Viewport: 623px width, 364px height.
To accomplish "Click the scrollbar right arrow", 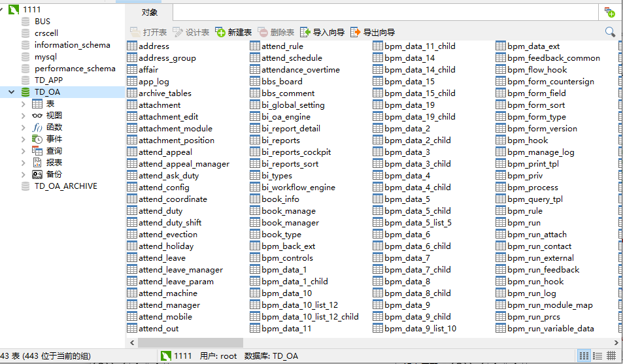I will 616,342.
